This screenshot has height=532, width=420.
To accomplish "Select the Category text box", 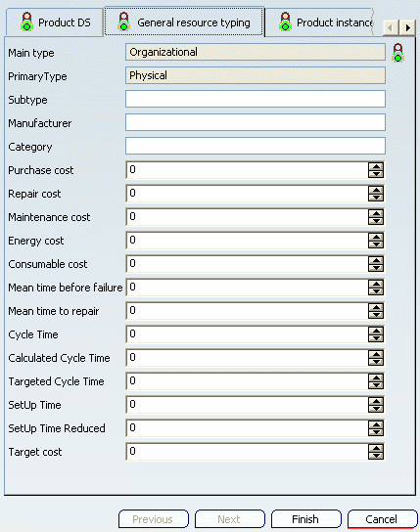I will coord(256,146).
